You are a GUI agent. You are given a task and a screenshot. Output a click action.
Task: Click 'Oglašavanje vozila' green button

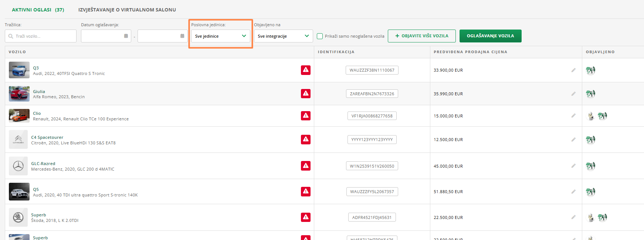coord(490,36)
